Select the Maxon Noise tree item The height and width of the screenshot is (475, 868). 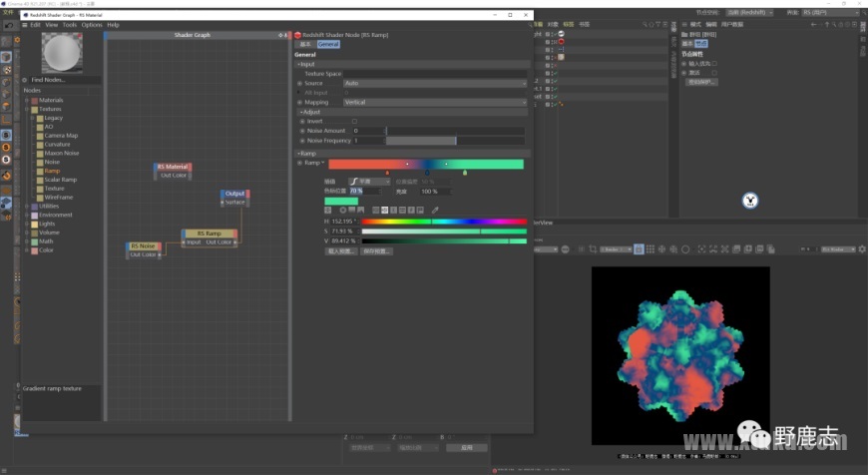coord(62,154)
